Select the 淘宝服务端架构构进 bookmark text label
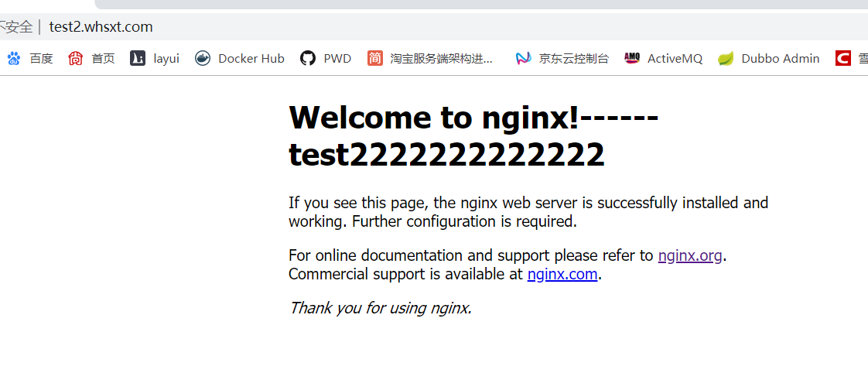The width and height of the screenshot is (868, 380). pos(442,58)
